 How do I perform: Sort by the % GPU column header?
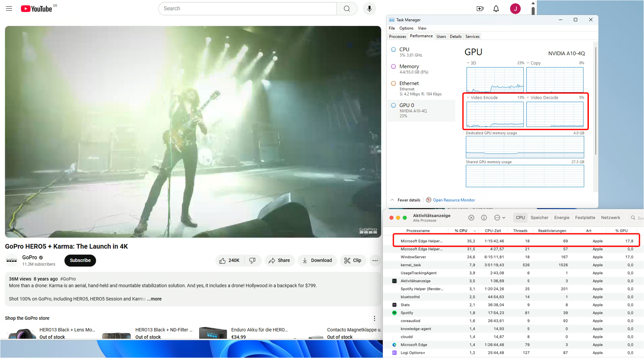click(x=621, y=231)
